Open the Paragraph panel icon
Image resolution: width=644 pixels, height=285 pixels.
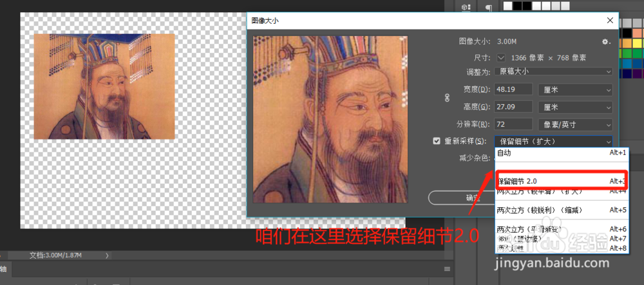(x=488, y=7)
